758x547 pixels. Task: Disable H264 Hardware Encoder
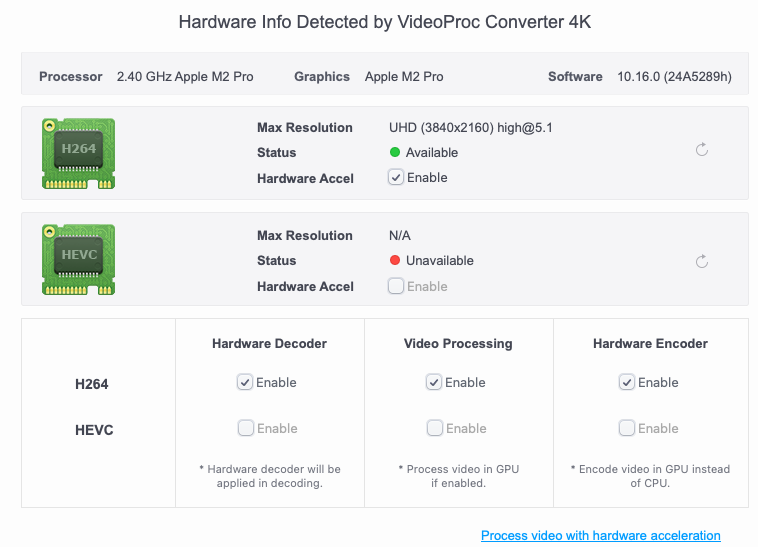click(627, 382)
